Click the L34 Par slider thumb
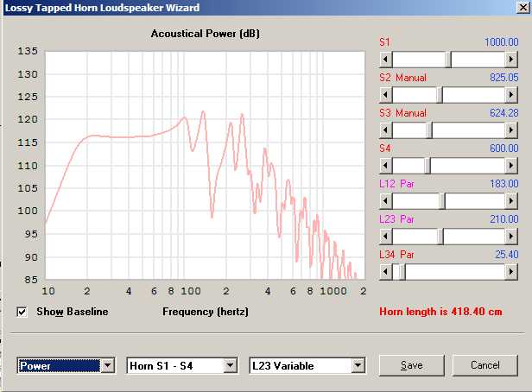 click(x=402, y=272)
